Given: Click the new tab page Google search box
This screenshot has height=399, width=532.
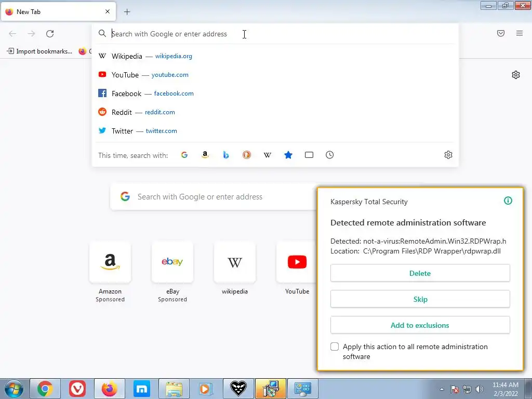Looking at the screenshot, I should click(214, 197).
